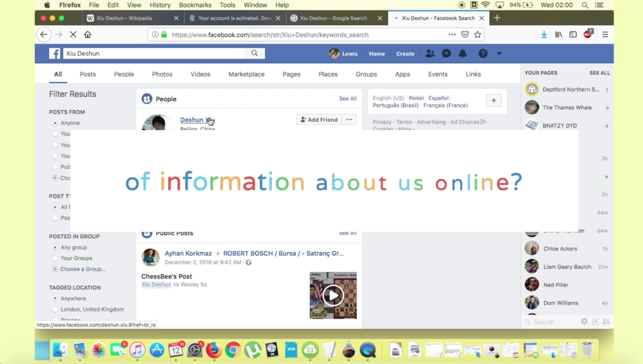Viewport: 643px width, 364px height.
Task: Open Firefox downloads arrow icon
Action: coord(544,35)
